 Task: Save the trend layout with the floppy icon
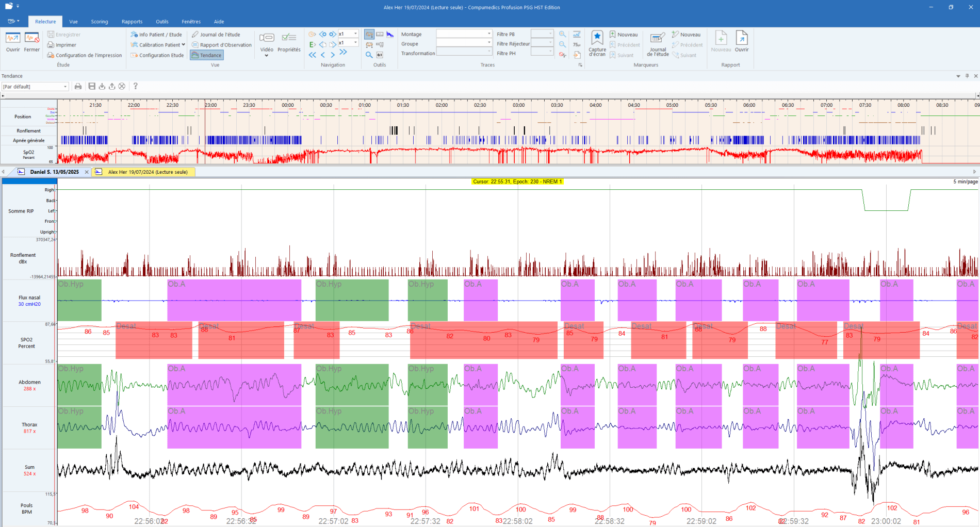pyautogui.click(x=92, y=86)
